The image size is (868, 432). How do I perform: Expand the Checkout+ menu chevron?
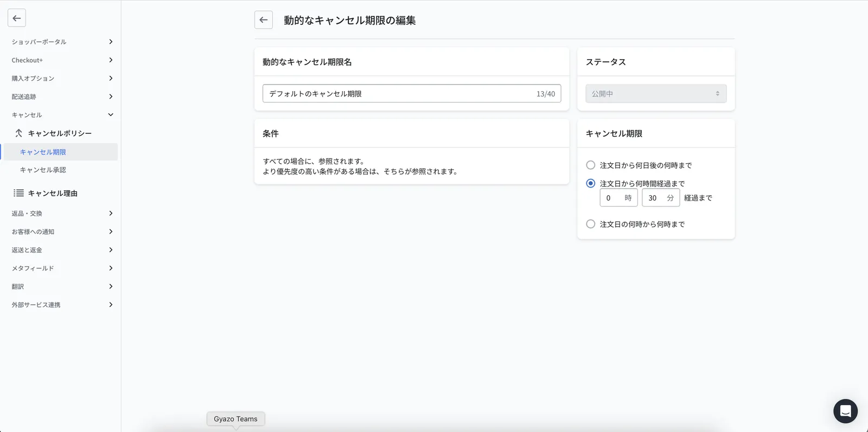click(x=111, y=60)
